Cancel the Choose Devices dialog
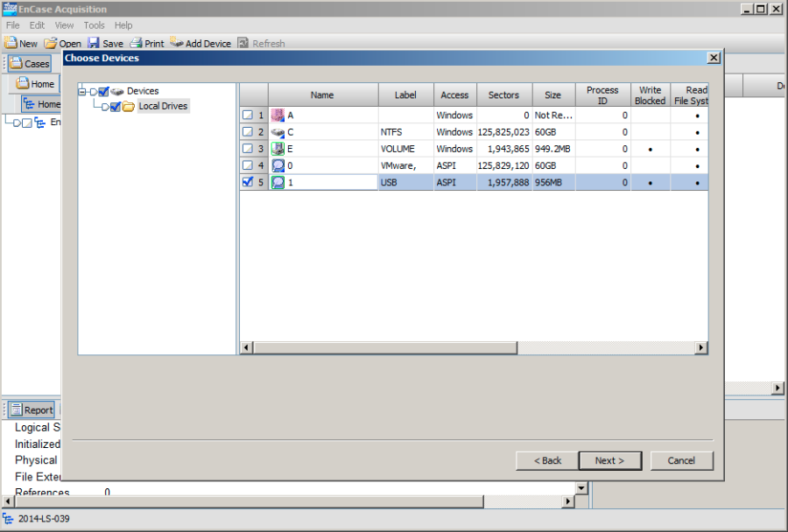This screenshot has width=788, height=532. (x=681, y=460)
